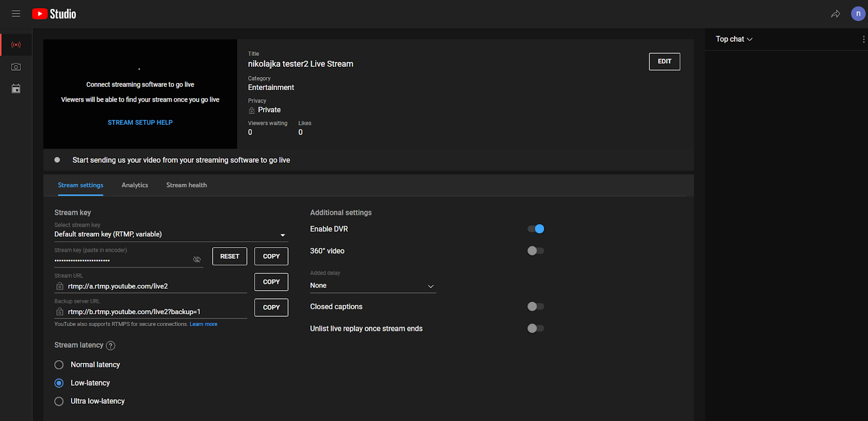This screenshot has height=421, width=868.
Task: Open the STREAM SETUP HELP link
Action: coord(140,123)
